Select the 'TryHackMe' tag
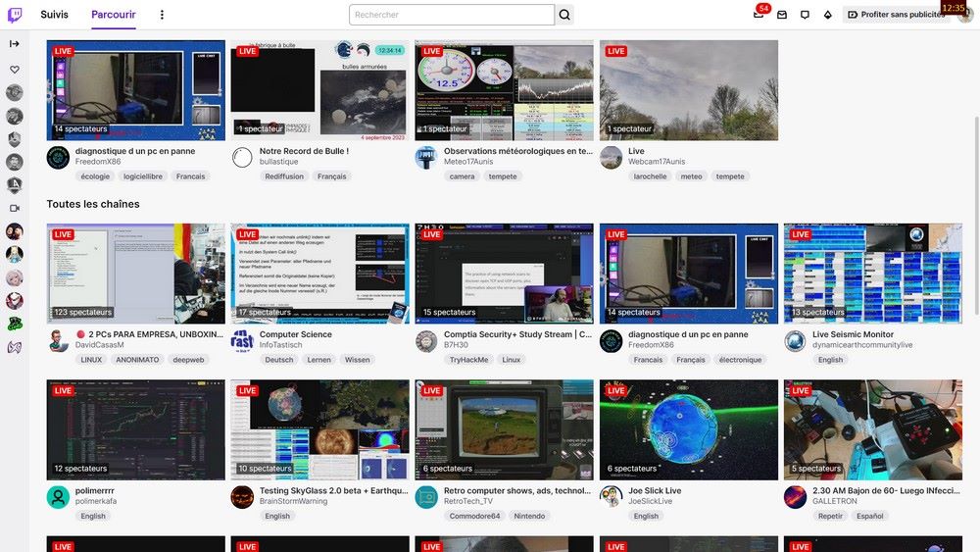This screenshot has height=552, width=980. click(x=468, y=360)
